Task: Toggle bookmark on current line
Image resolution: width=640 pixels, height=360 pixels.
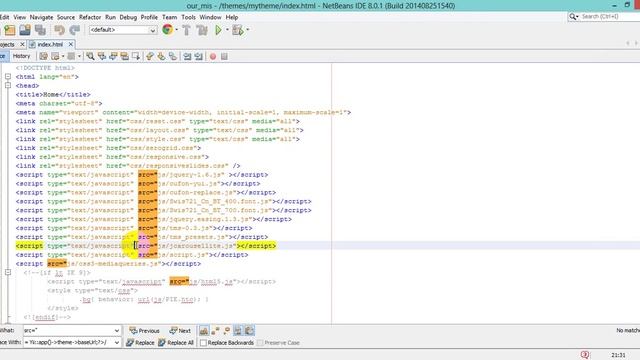Action: click(x=173, y=56)
